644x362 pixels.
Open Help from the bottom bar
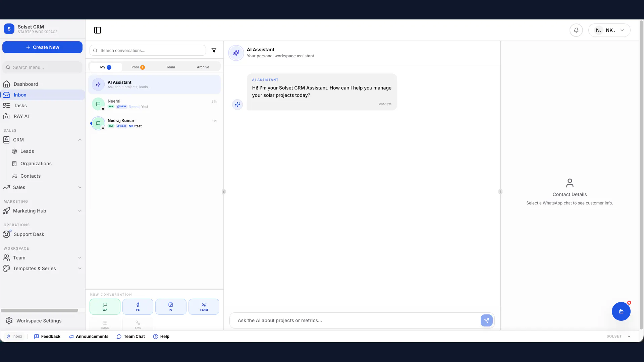(161, 337)
